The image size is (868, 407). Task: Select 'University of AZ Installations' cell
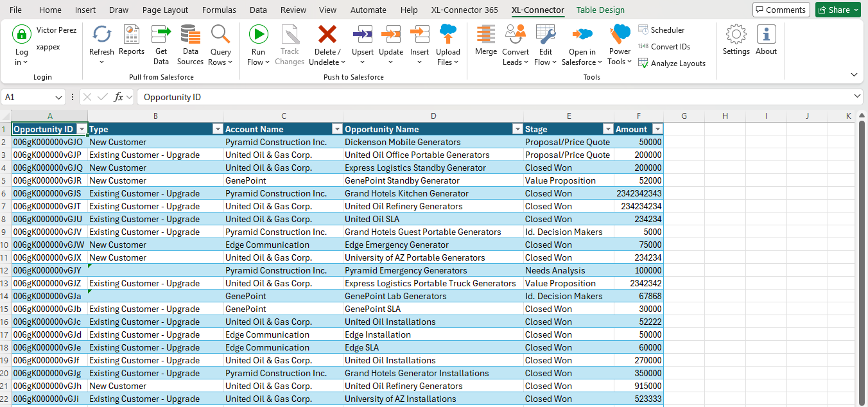click(x=433, y=399)
